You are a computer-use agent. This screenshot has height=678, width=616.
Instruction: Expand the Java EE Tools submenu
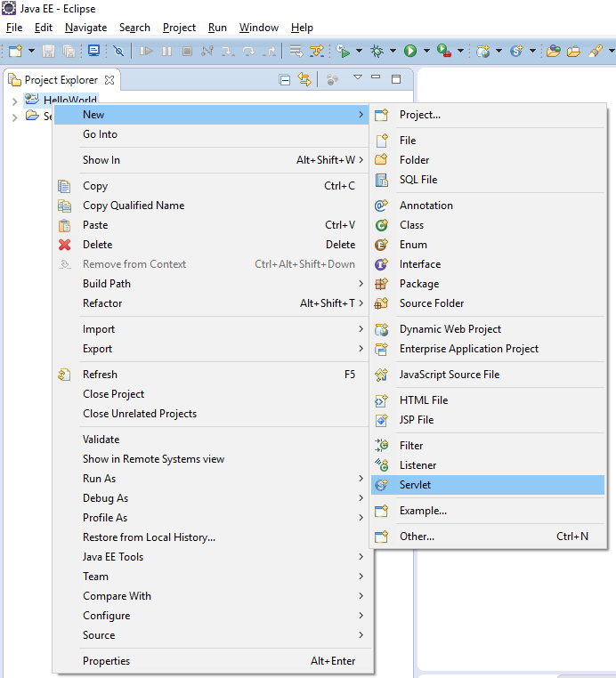tap(211, 557)
